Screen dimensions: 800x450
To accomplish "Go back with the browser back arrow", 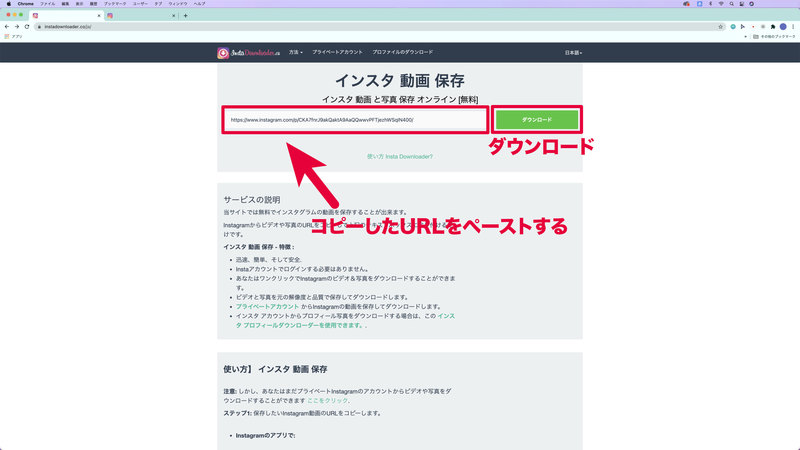I will point(7,27).
